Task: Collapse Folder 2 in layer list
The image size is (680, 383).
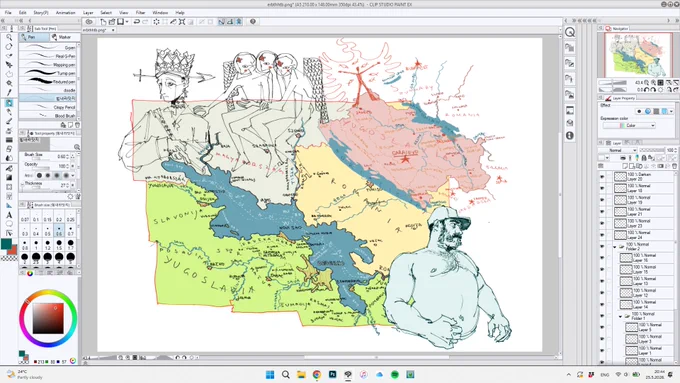Action: point(615,246)
